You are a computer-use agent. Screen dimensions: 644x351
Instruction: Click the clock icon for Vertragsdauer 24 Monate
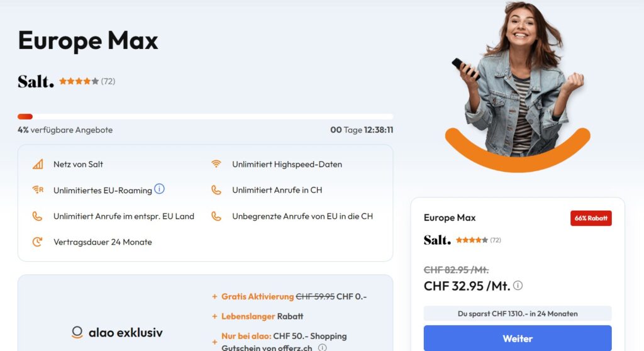[37, 242]
